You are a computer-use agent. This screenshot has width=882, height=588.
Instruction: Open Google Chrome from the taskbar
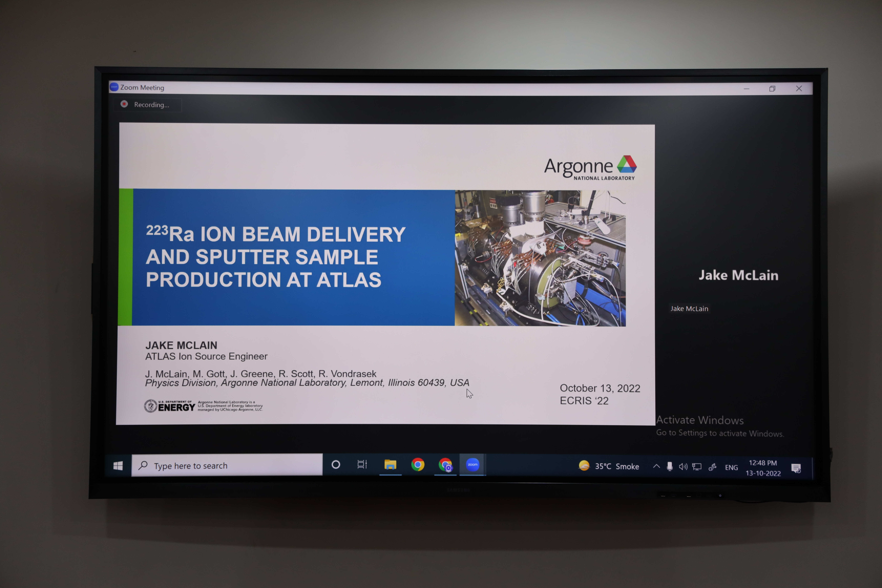(x=418, y=465)
